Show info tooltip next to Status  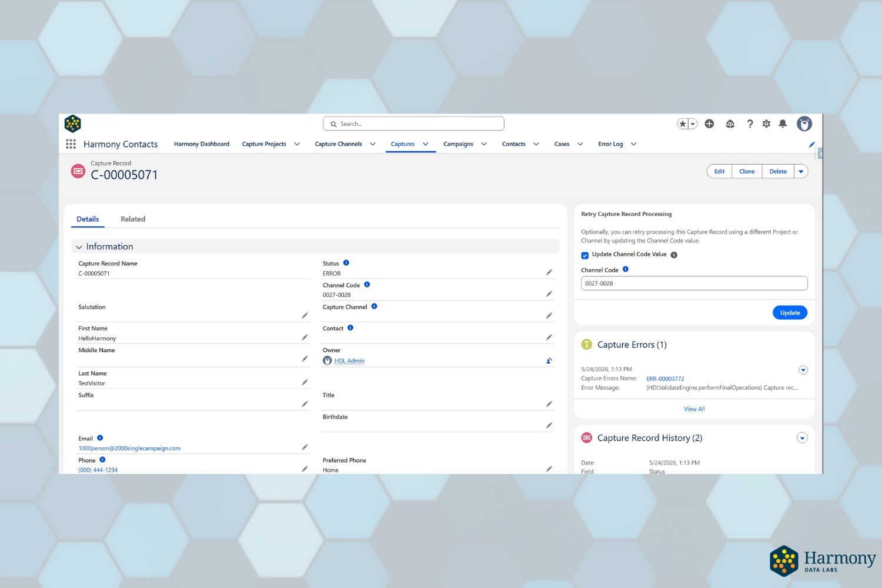click(346, 263)
